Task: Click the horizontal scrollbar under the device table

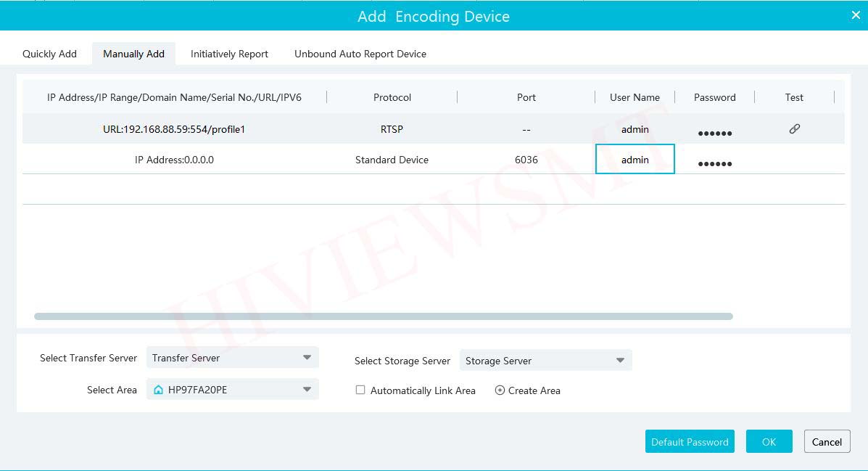Action: point(383,316)
